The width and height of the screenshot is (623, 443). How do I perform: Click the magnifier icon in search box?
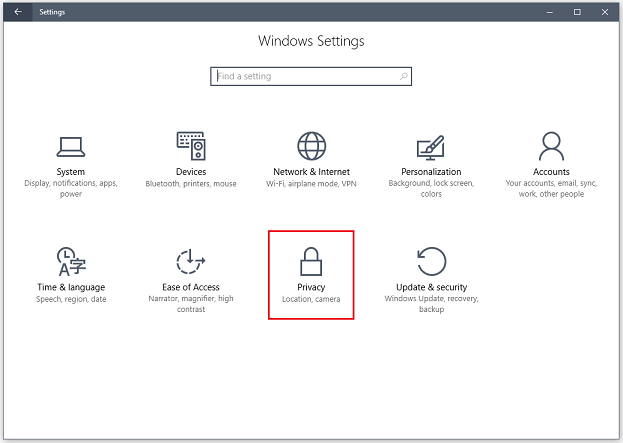point(403,76)
